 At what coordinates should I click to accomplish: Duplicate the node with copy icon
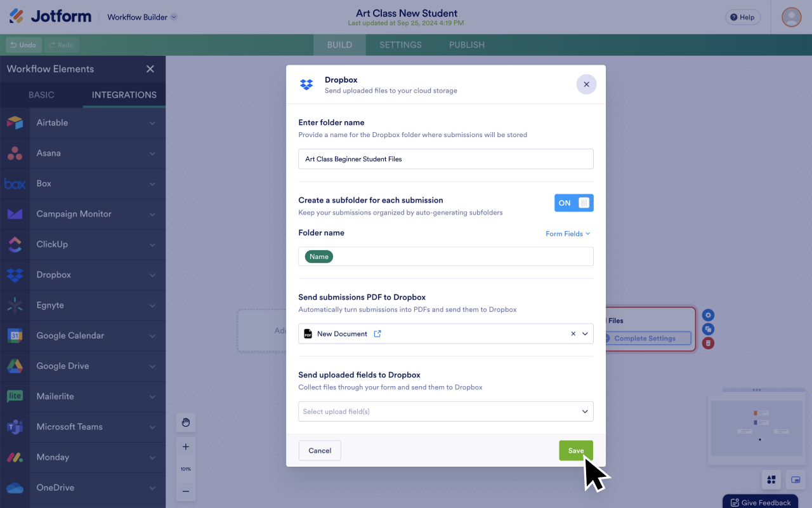pos(709,329)
